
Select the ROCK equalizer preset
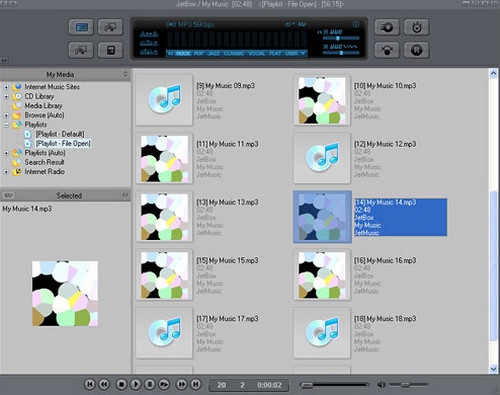[x=183, y=53]
